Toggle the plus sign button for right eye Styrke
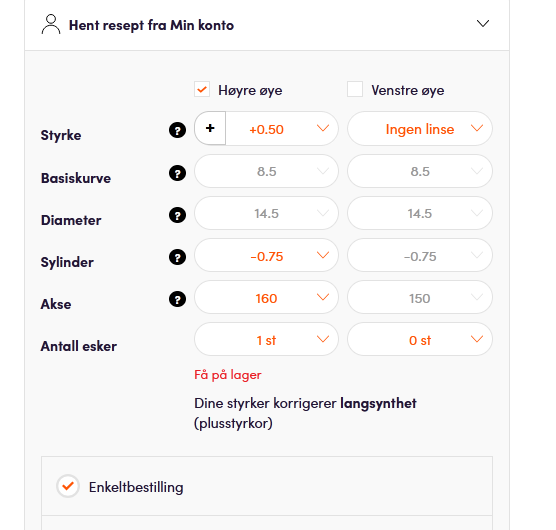 pos(210,128)
